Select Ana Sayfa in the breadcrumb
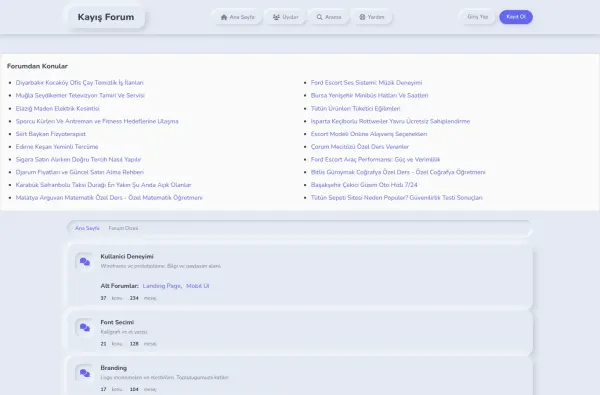Viewport: 600px width, 395px height. pyautogui.click(x=87, y=228)
